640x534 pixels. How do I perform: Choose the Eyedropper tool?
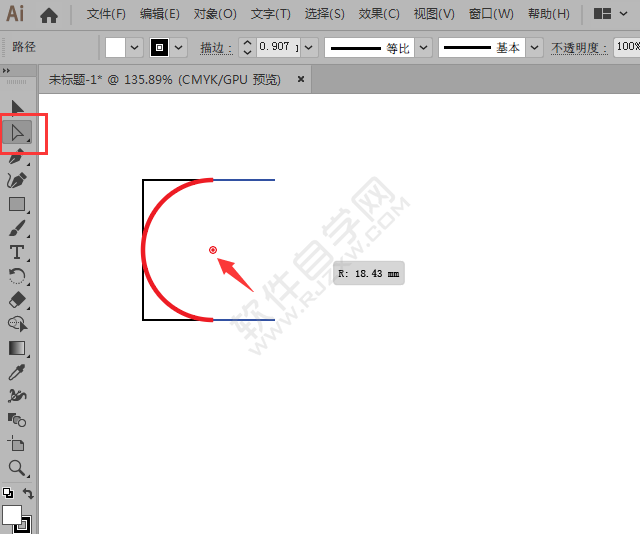tap(17, 372)
